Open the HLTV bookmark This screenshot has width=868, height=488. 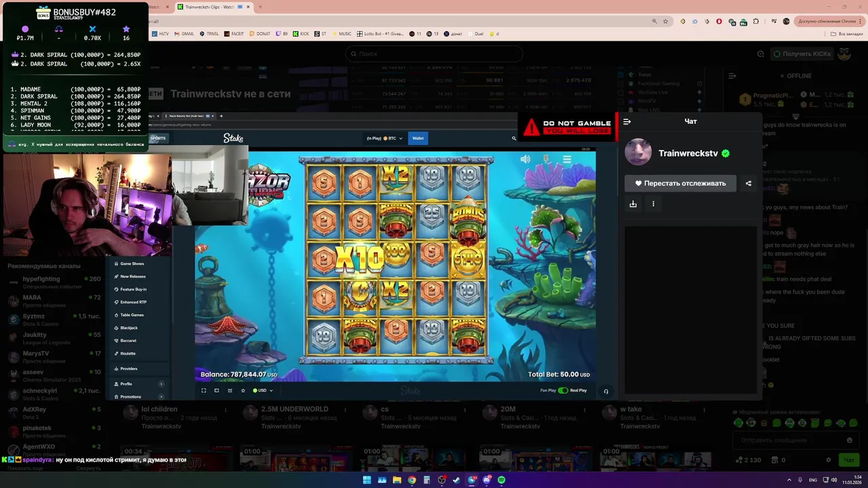(x=161, y=34)
